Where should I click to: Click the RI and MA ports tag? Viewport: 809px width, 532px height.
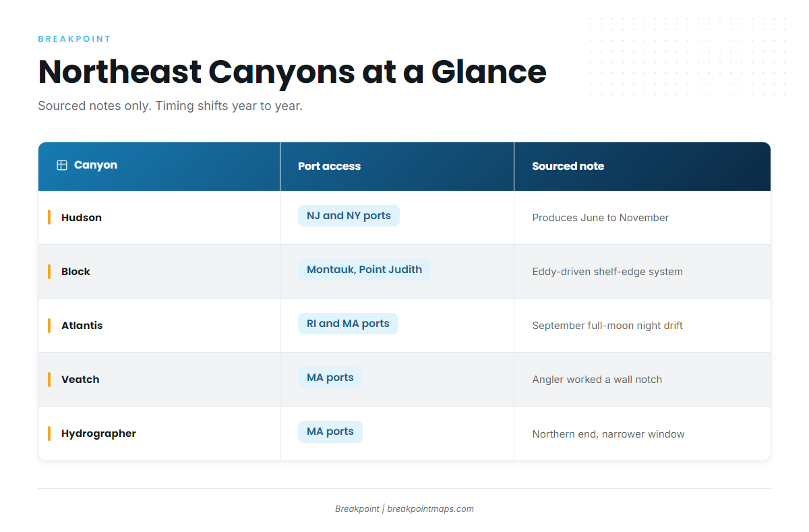pyautogui.click(x=348, y=324)
